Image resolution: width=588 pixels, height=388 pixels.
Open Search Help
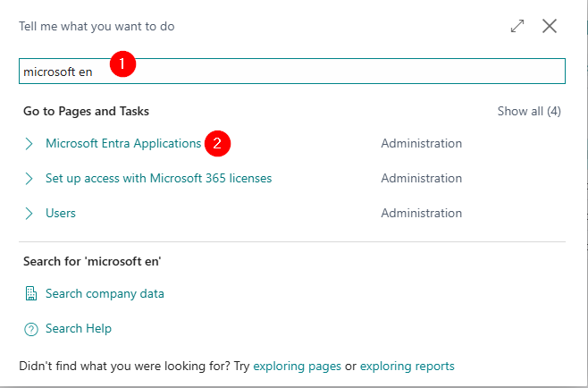(x=79, y=328)
